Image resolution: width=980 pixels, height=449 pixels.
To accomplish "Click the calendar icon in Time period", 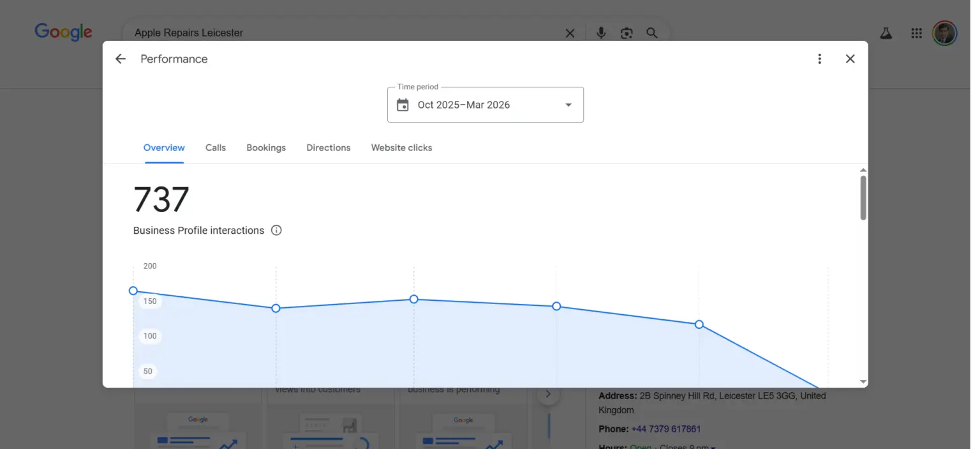I will [403, 105].
